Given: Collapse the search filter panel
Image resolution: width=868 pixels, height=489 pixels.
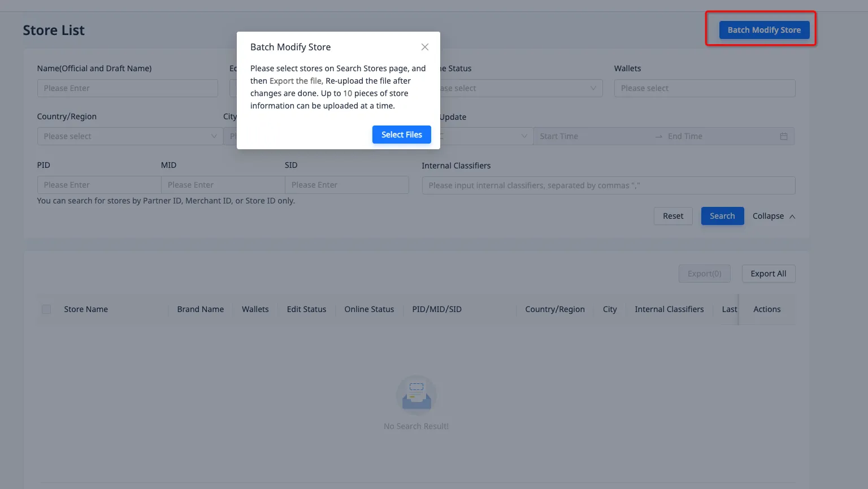Looking at the screenshot, I should coord(768,216).
